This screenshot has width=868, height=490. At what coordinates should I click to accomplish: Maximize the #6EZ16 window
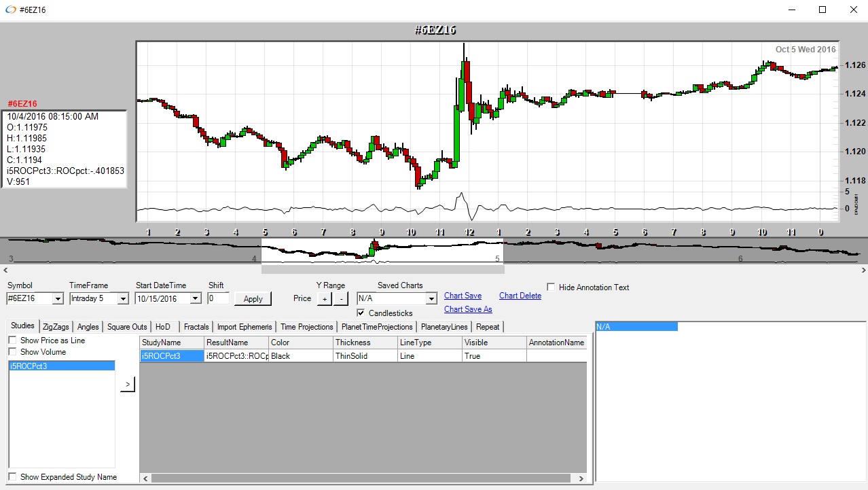822,10
